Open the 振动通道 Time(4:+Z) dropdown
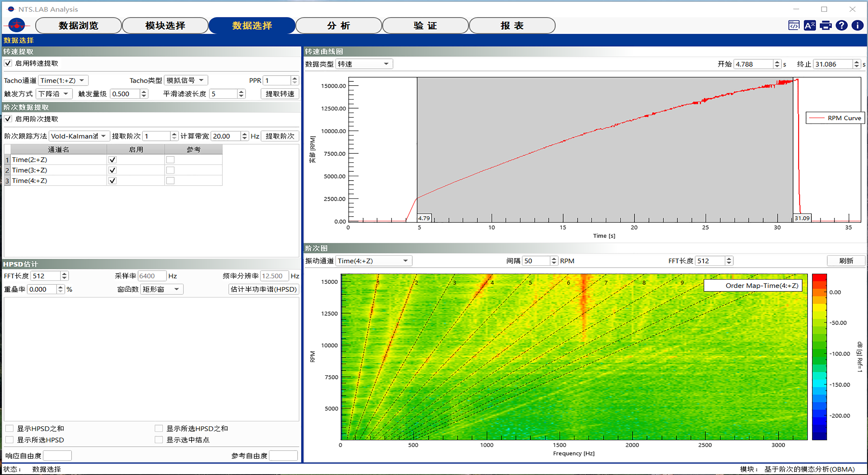 373,261
